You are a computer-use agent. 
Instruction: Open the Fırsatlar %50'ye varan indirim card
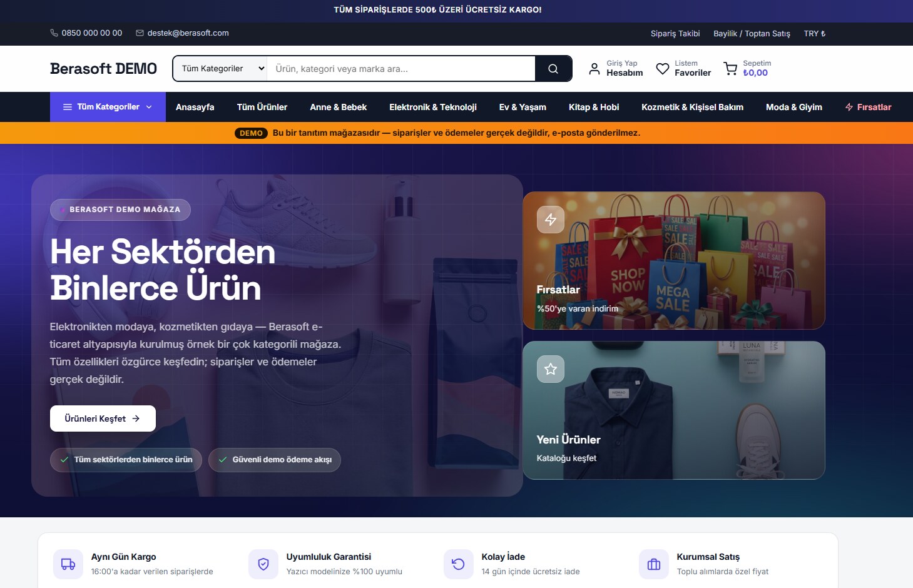[674, 261]
